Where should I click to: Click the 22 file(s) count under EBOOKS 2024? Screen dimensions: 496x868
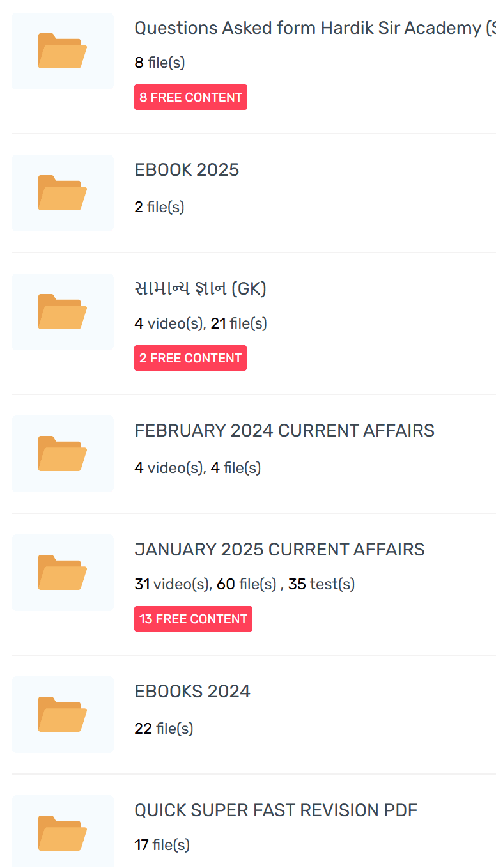[x=164, y=729]
